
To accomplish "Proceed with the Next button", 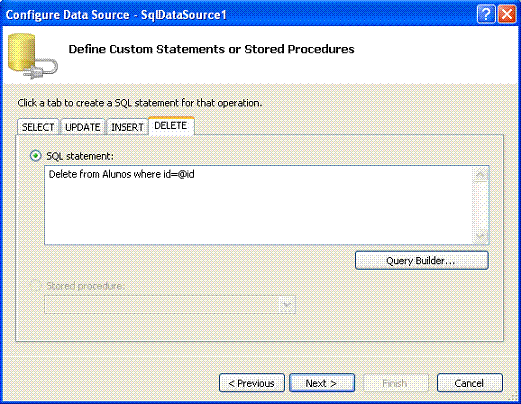I will point(322,383).
